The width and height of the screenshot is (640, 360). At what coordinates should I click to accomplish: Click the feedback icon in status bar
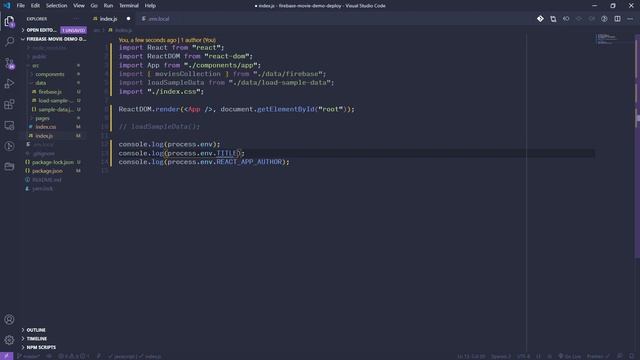point(620,356)
